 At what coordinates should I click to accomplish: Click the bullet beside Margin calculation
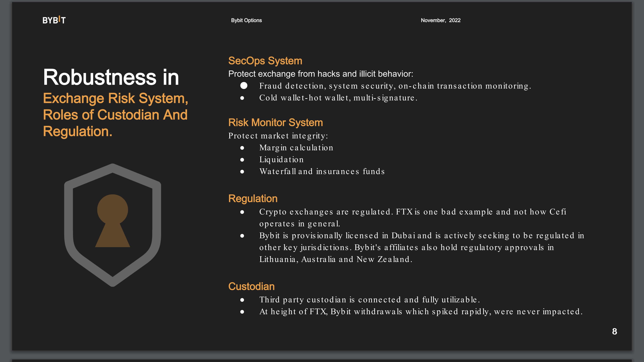242,148
